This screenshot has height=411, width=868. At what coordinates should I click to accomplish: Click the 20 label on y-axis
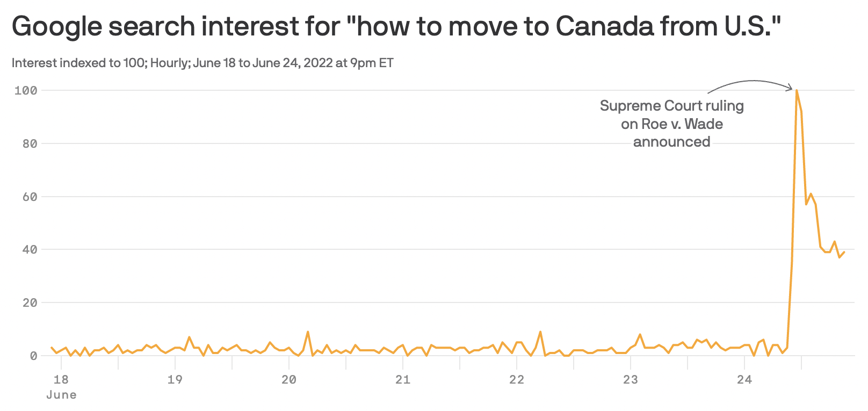point(30,302)
